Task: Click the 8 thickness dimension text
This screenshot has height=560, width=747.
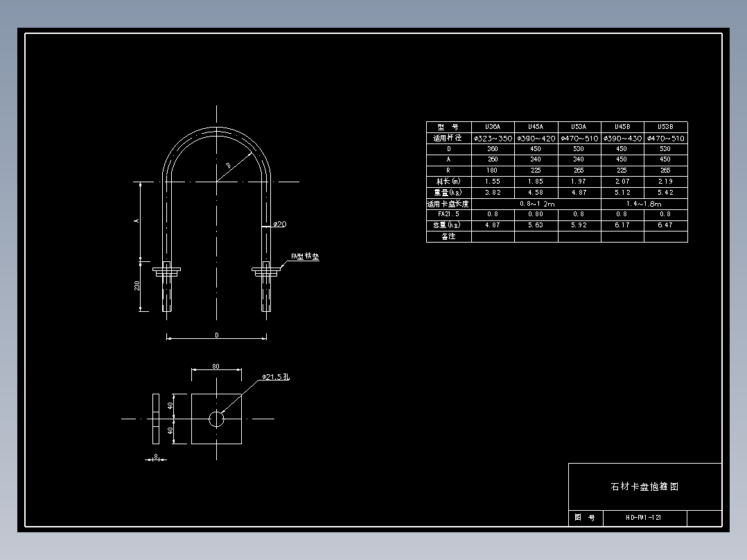Action: coord(156,457)
